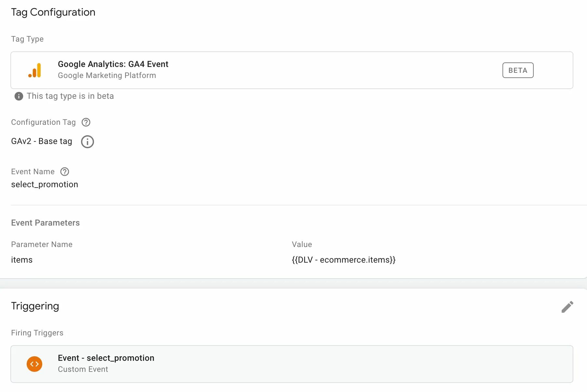Click the Google Marketing Platform subtitle
This screenshot has height=392, width=587.
coord(107,75)
